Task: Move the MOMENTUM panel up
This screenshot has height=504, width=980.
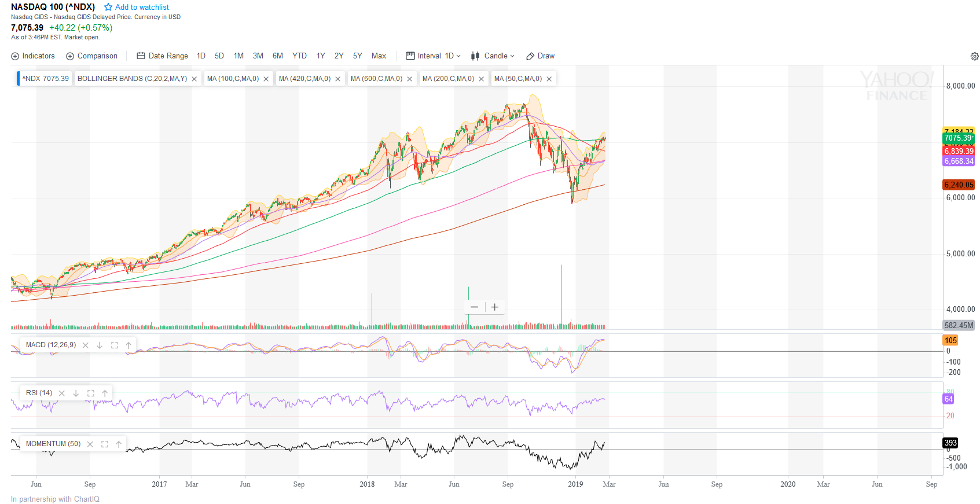Action: [119, 444]
